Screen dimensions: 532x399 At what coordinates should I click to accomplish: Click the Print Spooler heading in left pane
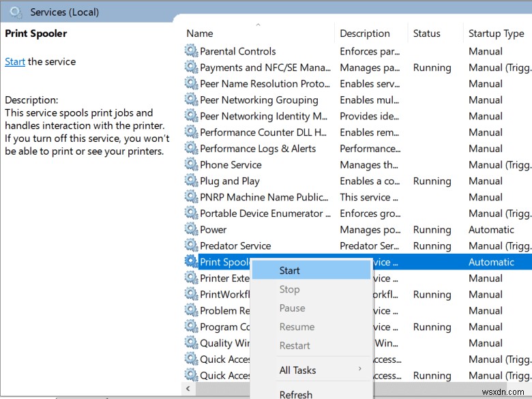[36, 33]
